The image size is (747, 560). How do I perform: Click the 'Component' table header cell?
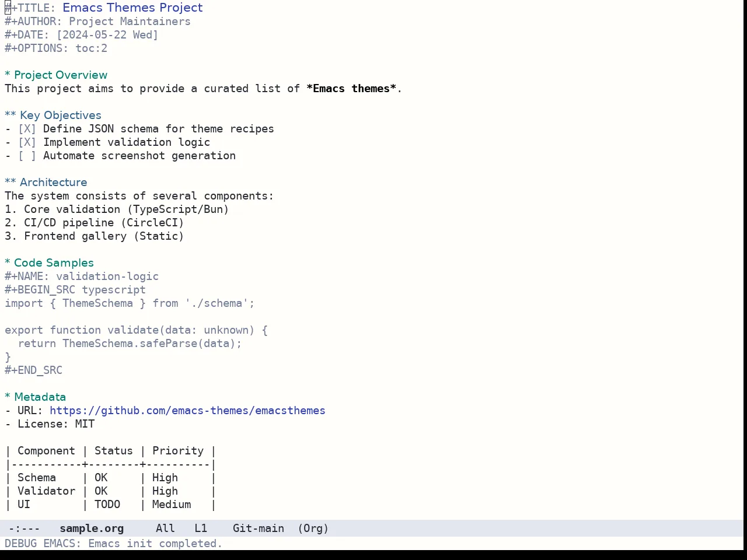[46, 451]
